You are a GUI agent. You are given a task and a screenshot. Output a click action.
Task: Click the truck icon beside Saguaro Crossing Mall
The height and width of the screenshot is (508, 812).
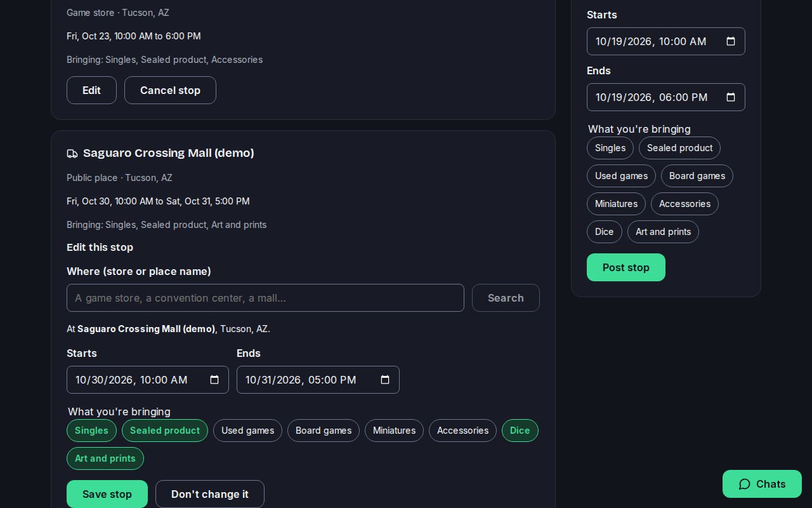[x=72, y=154]
